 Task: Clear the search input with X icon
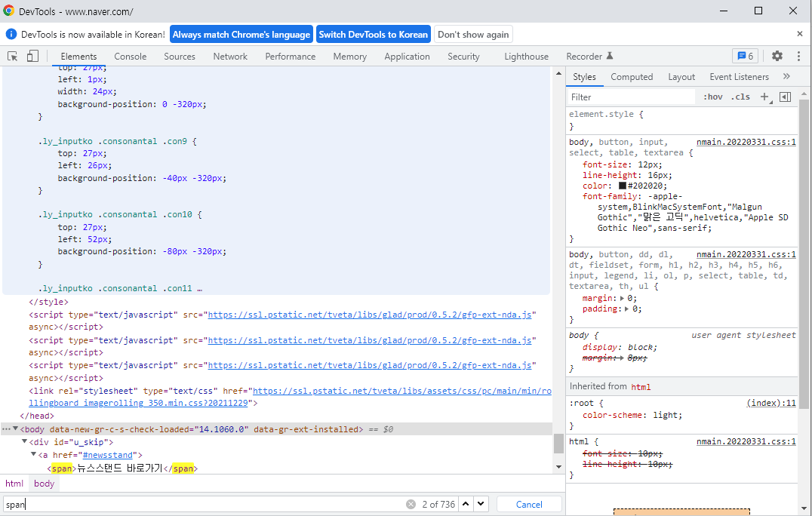[x=411, y=504]
